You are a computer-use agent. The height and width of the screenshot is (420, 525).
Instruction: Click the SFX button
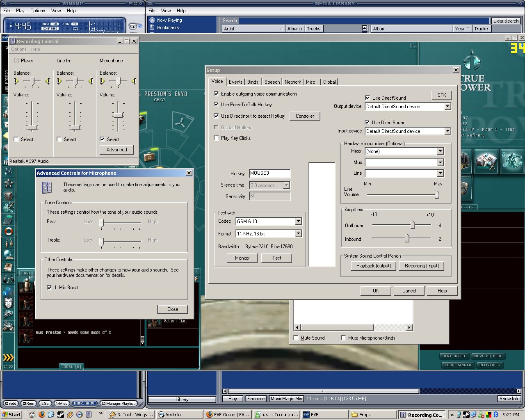442,95
